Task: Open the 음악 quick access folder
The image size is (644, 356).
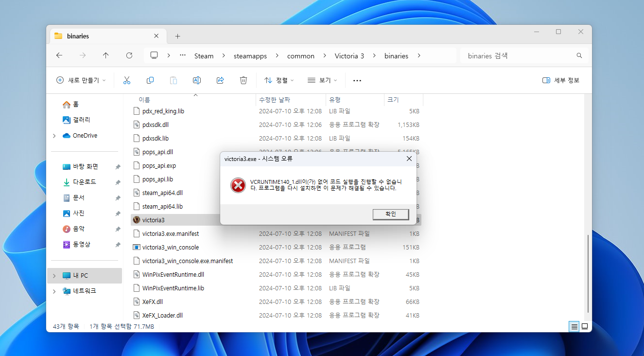Action: [x=73, y=229]
